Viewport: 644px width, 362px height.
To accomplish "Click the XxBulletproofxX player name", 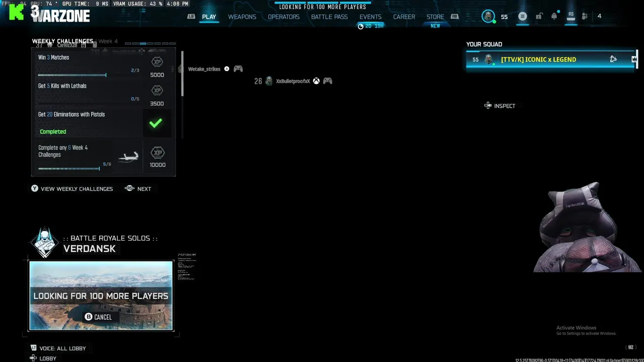I will click(293, 81).
